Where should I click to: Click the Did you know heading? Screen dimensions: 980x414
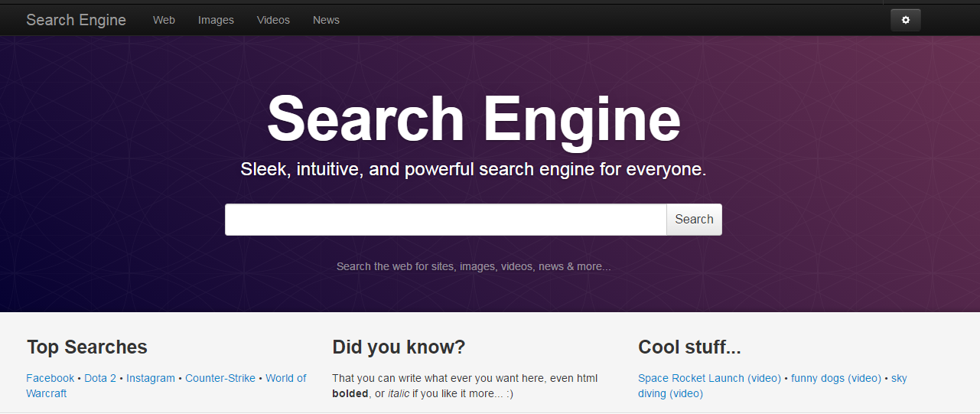(x=399, y=347)
